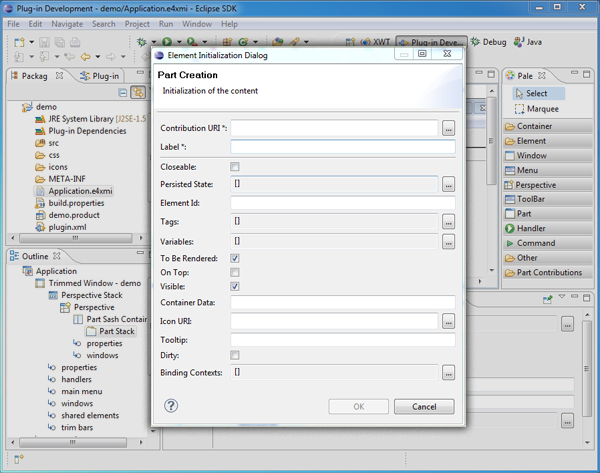Open the Navigate menu
The image size is (600, 473).
67,23
